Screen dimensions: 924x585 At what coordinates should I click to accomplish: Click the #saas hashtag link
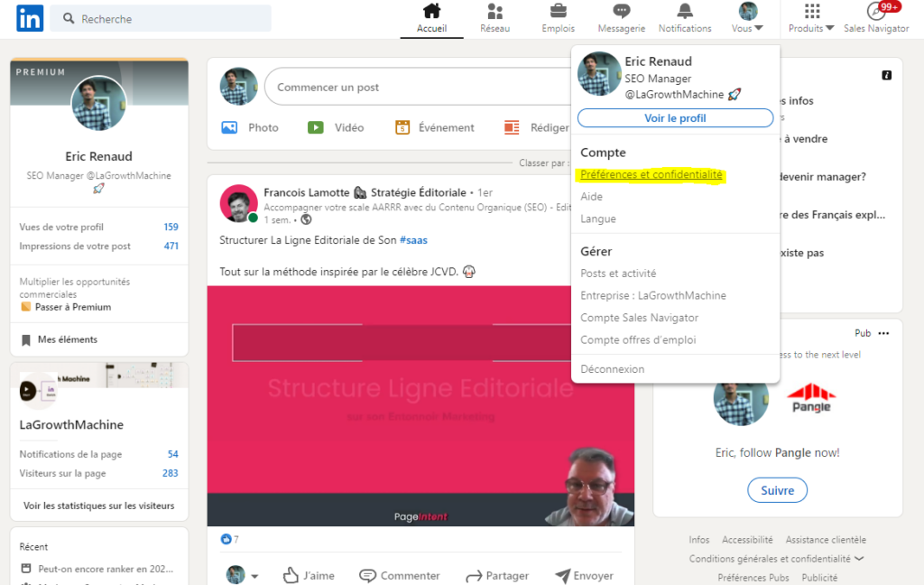pyautogui.click(x=414, y=240)
